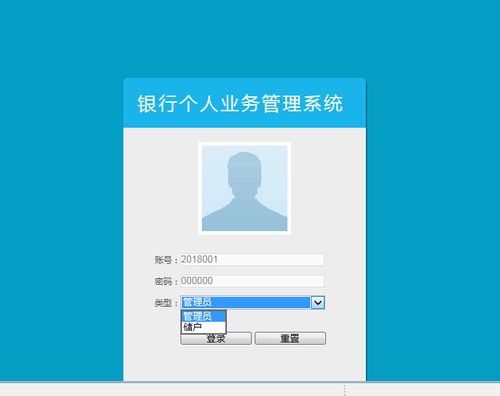Click the 登录 button
Screen dimensions: 500x396
click(216, 339)
